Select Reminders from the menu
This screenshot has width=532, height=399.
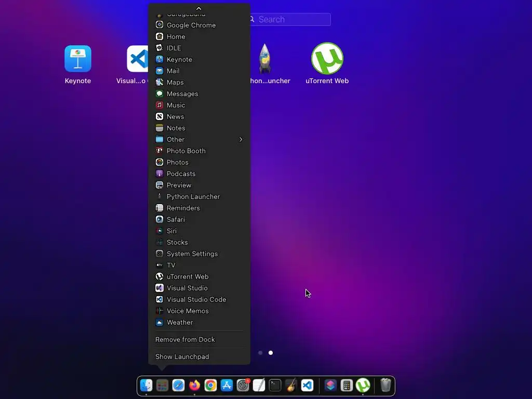click(x=199, y=208)
